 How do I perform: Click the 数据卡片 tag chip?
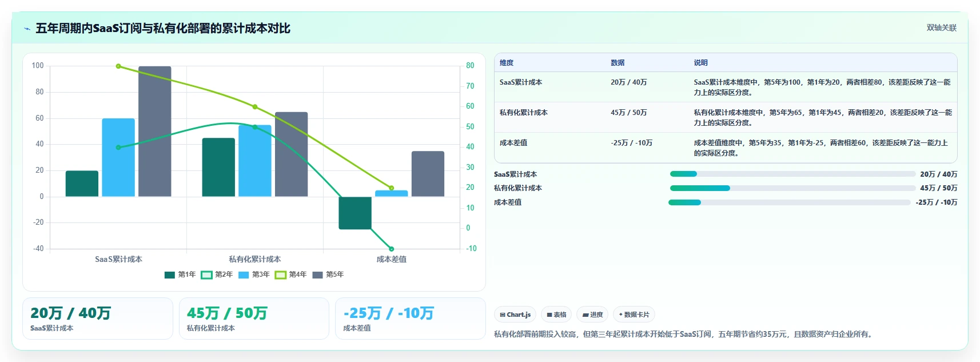pos(634,315)
